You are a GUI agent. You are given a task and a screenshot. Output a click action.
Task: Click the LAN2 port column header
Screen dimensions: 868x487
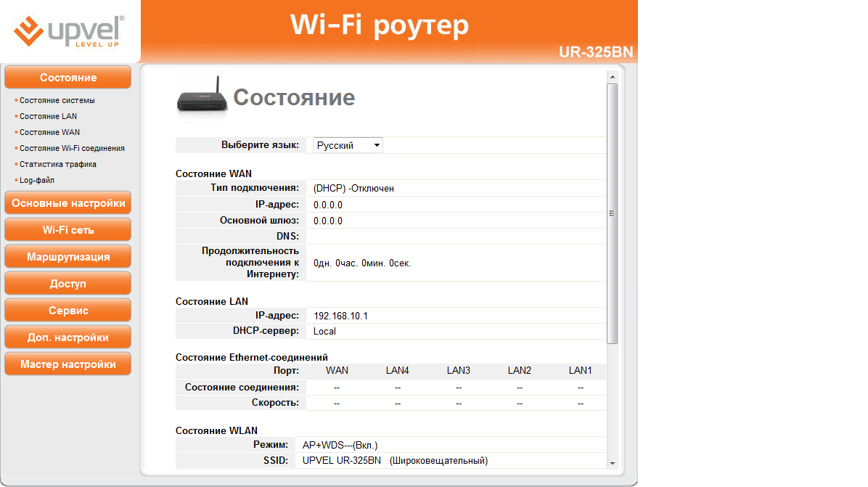[519, 370]
